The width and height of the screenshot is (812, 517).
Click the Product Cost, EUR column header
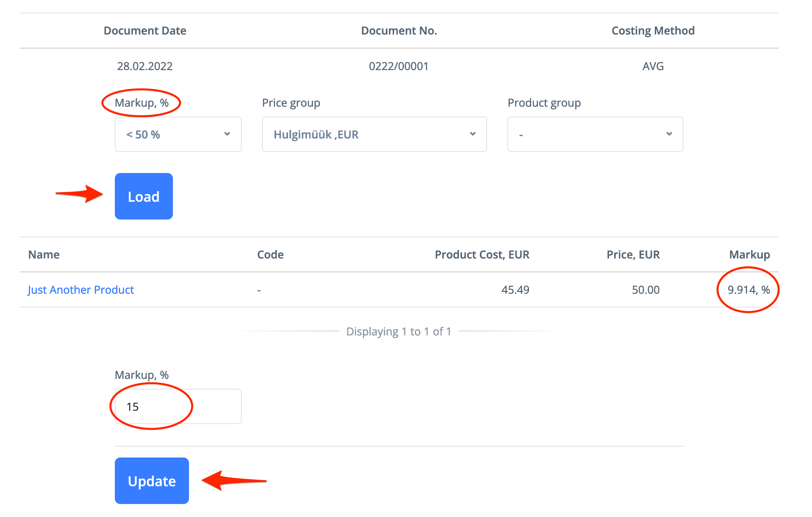pyautogui.click(x=482, y=255)
